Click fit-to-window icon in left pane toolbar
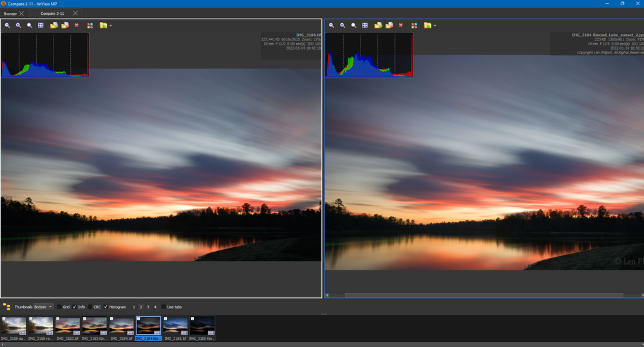 [41, 25]
